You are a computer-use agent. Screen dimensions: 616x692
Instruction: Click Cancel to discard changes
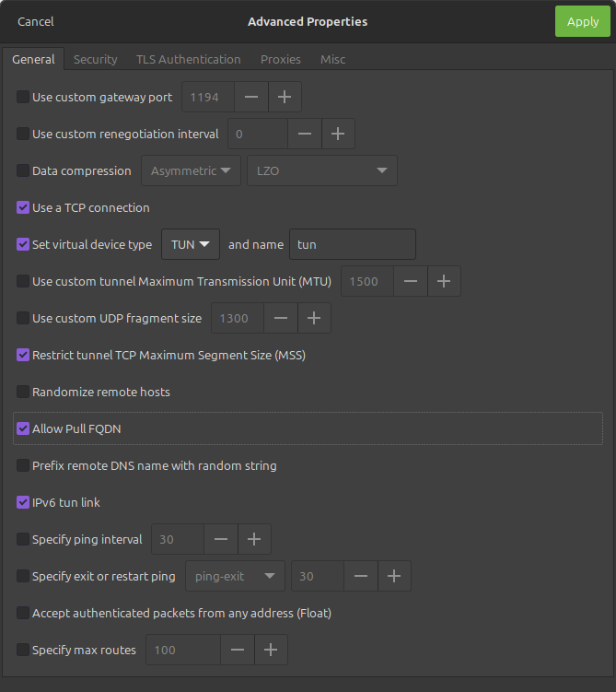[36, 21]
